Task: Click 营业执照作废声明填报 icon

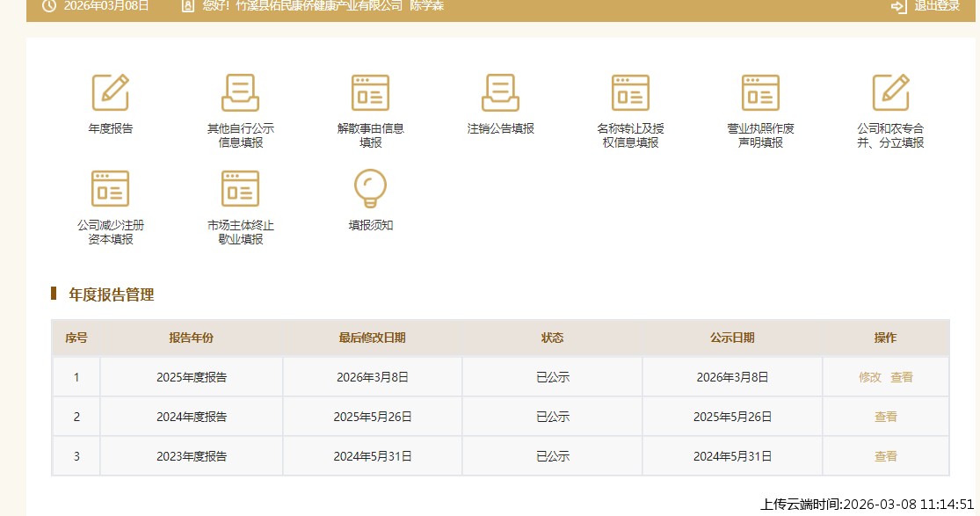Action: click(760, 93)
